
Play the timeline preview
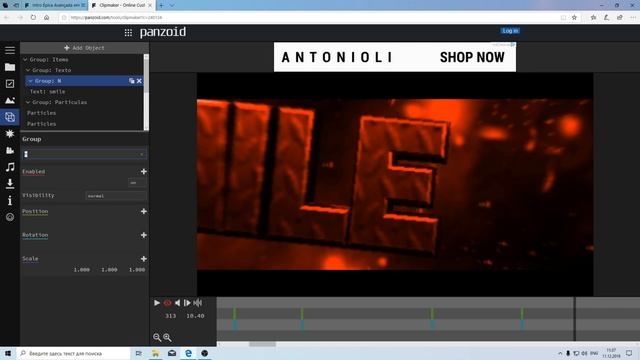pos(157,303)
